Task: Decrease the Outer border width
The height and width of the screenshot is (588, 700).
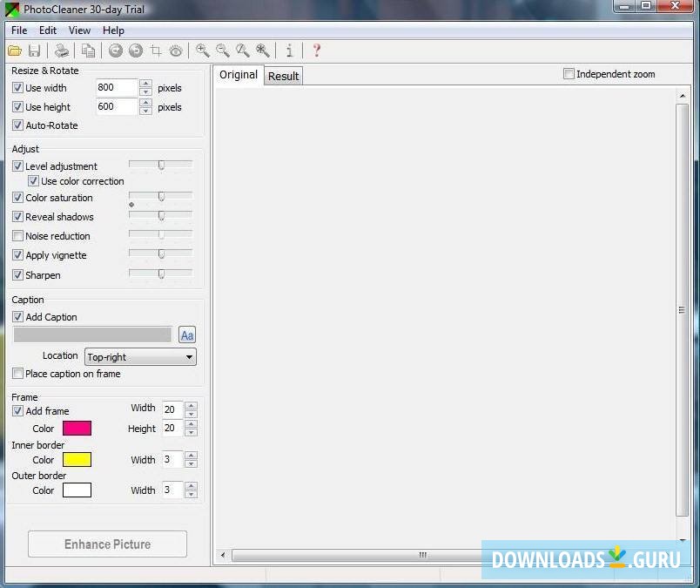Action: point(191,494)
